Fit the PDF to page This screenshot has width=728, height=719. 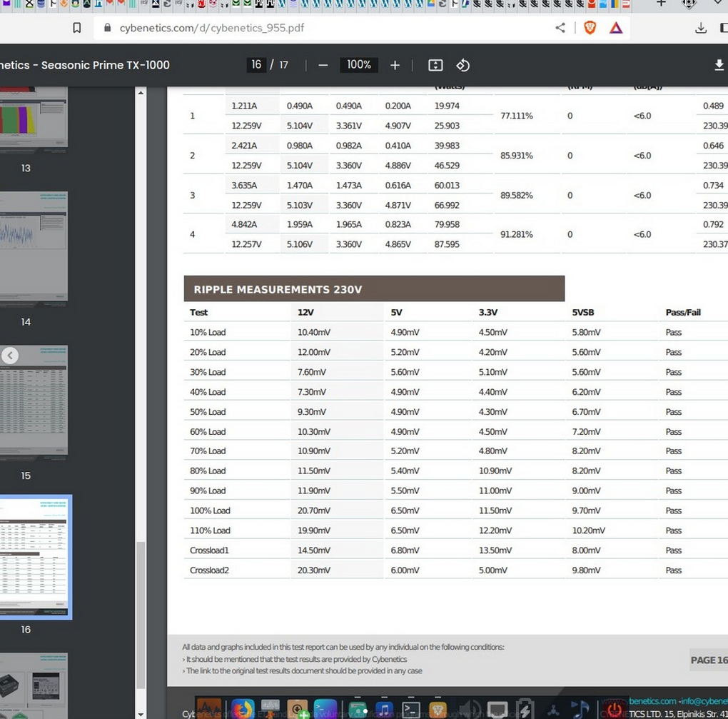click(x=435, y=65)
